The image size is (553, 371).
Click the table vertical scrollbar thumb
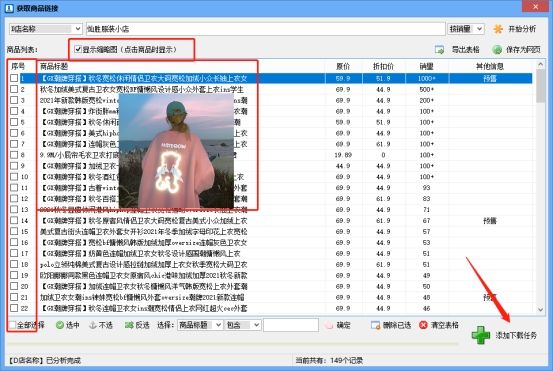[540, 86]
